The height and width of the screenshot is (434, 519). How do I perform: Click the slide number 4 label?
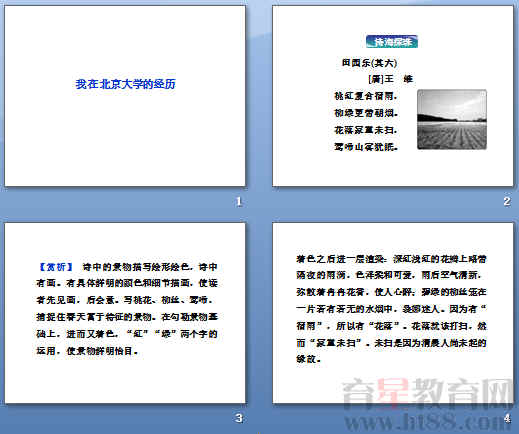point(507,418)
